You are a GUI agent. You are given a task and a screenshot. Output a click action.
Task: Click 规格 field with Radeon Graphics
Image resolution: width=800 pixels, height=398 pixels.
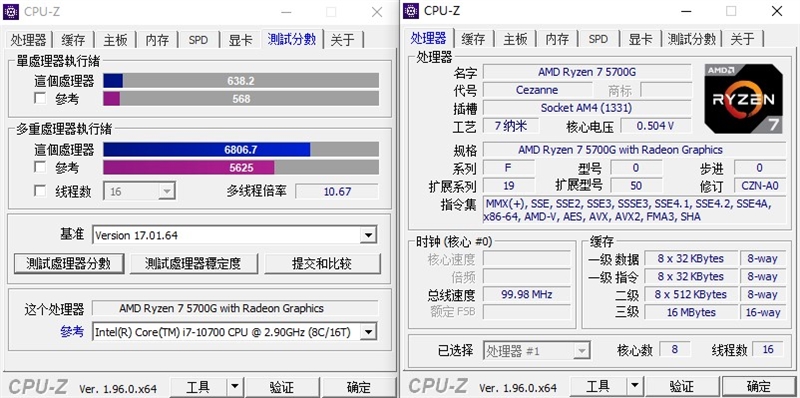(x=634, y=150)
